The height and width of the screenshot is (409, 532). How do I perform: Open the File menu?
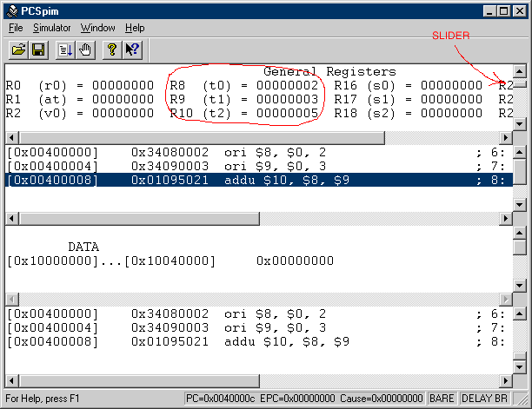[x=16, y=28]
